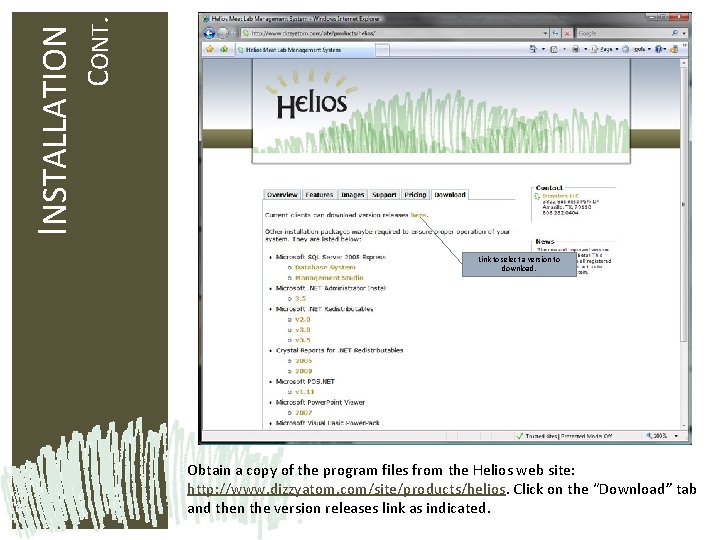This screenshot has height=540, width=720.
Task: Click the v3.5 .NET Redistributable link
Action: coord(303,340)
